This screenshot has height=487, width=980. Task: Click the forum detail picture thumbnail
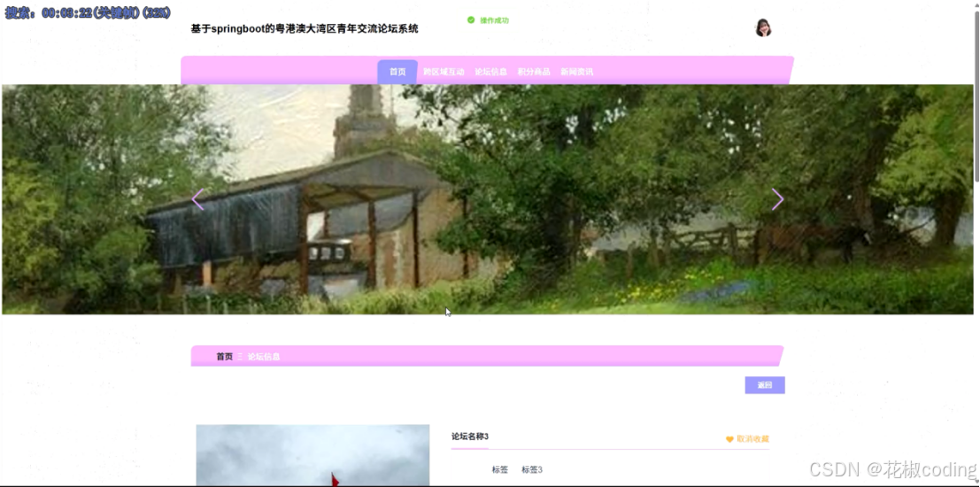point(313,455)
